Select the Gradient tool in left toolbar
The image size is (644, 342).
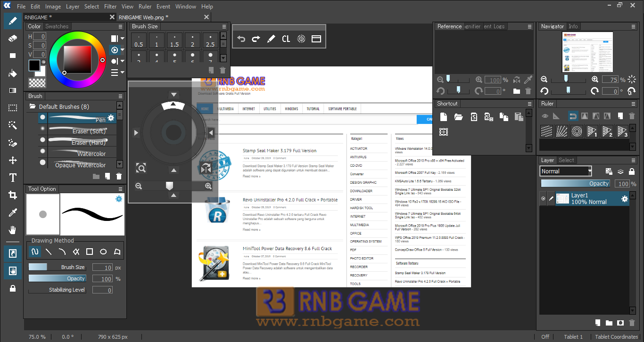[13, 90]
